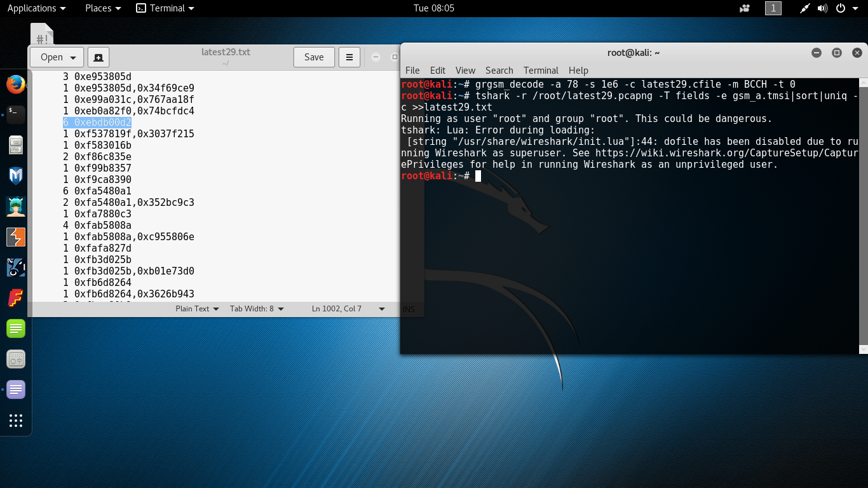Launch Firefox from the dock
Image resolution: width=868 pixels, height=488 pixels.
[16, 84]
